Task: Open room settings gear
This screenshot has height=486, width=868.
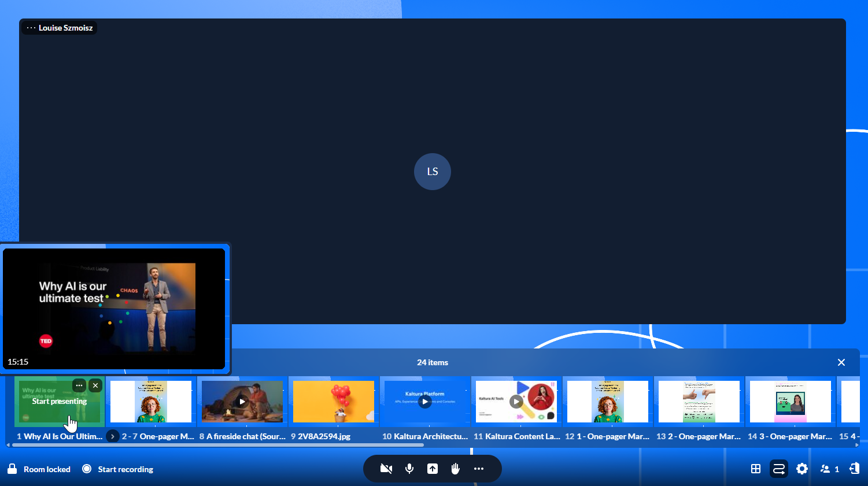Action: point(802,469)
